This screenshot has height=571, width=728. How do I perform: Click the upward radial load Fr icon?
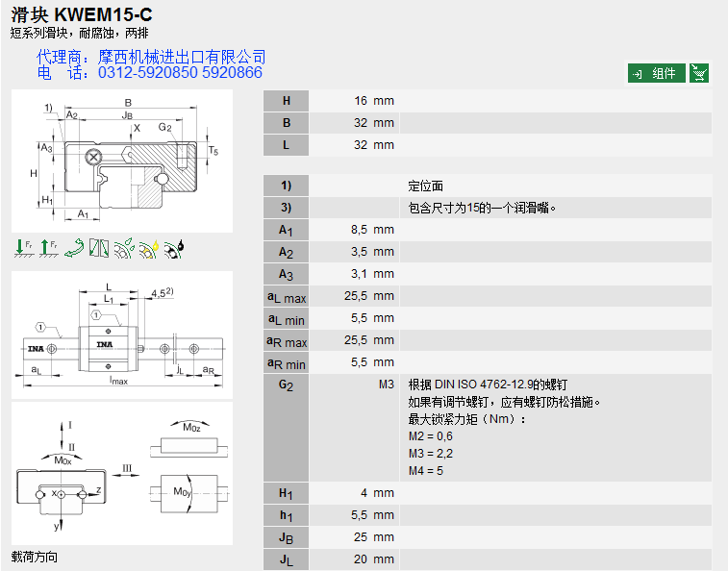(x=48, y=248)
